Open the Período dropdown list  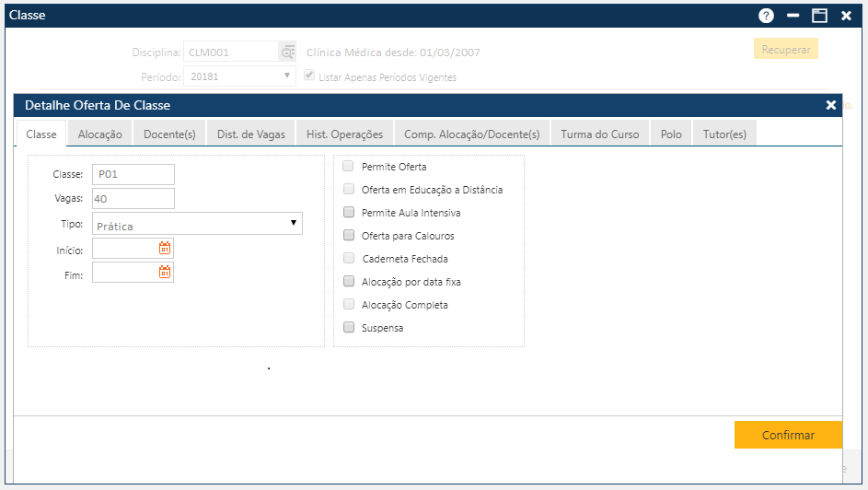(x=239, y=76)
